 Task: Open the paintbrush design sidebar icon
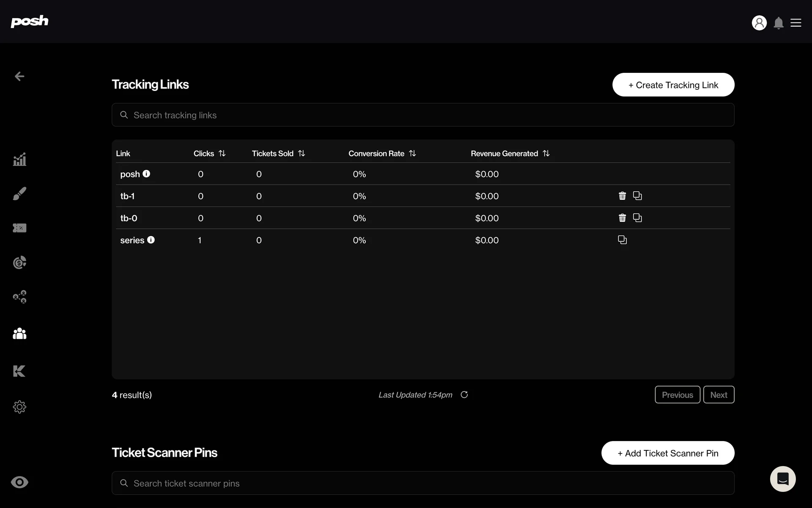(x=19, y=193)
